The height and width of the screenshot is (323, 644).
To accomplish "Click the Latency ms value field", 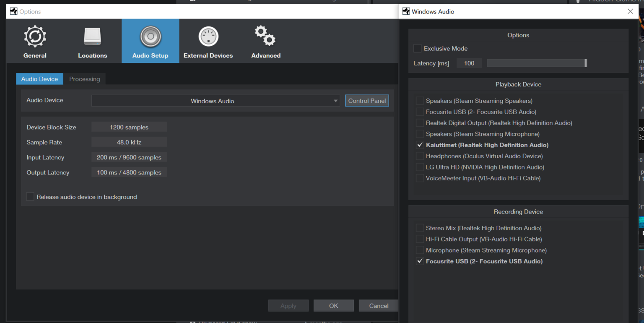I will tap(469, 63).
